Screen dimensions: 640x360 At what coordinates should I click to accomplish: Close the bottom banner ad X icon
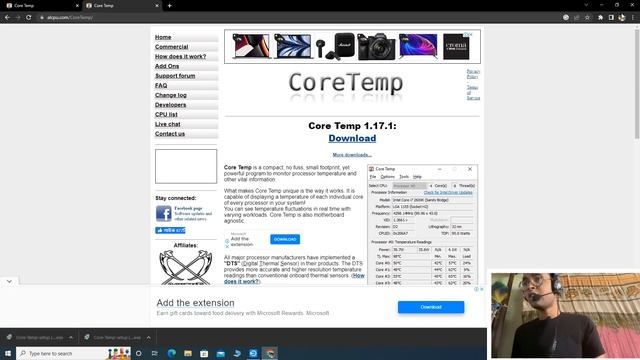click(x=482, y=289)
